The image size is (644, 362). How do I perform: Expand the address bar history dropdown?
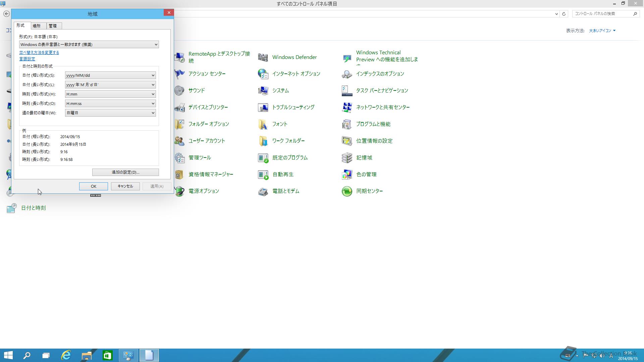pos(556,14)
